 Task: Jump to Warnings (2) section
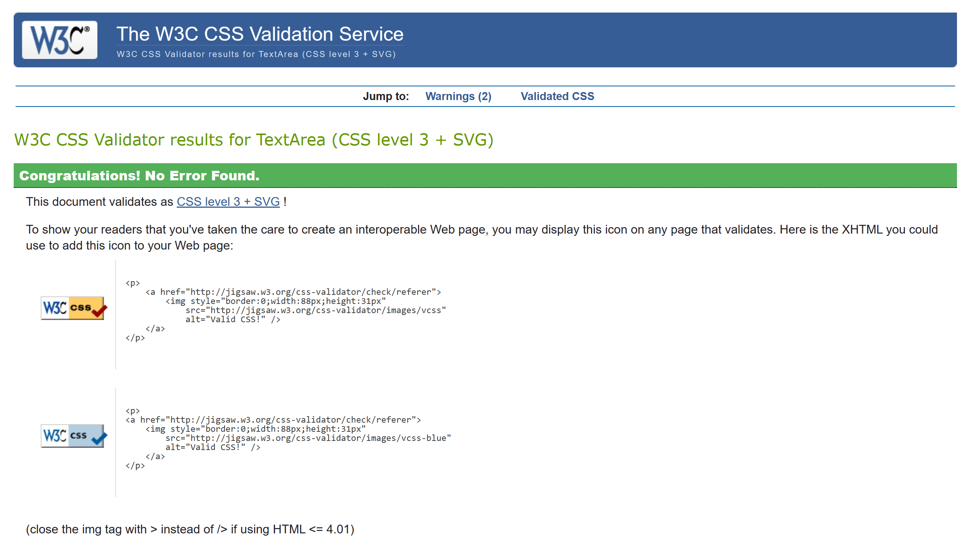458,96
